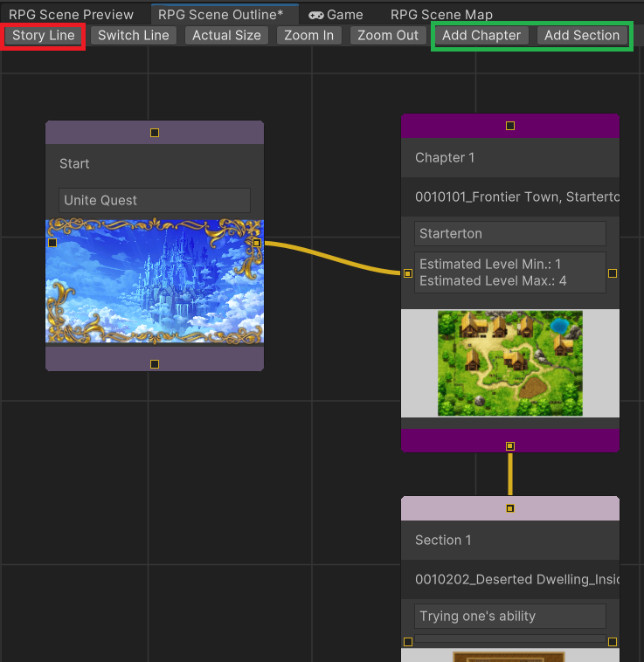Viewport: 644px width, 662px height.
Task: Click the Start node's right output port
Action: (x=257, y=243)
